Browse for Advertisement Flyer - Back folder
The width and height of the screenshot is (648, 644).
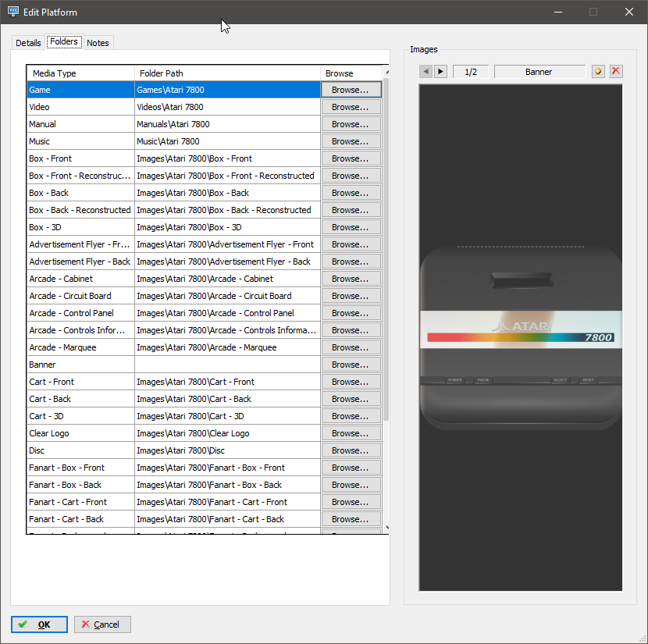point(351,262)
